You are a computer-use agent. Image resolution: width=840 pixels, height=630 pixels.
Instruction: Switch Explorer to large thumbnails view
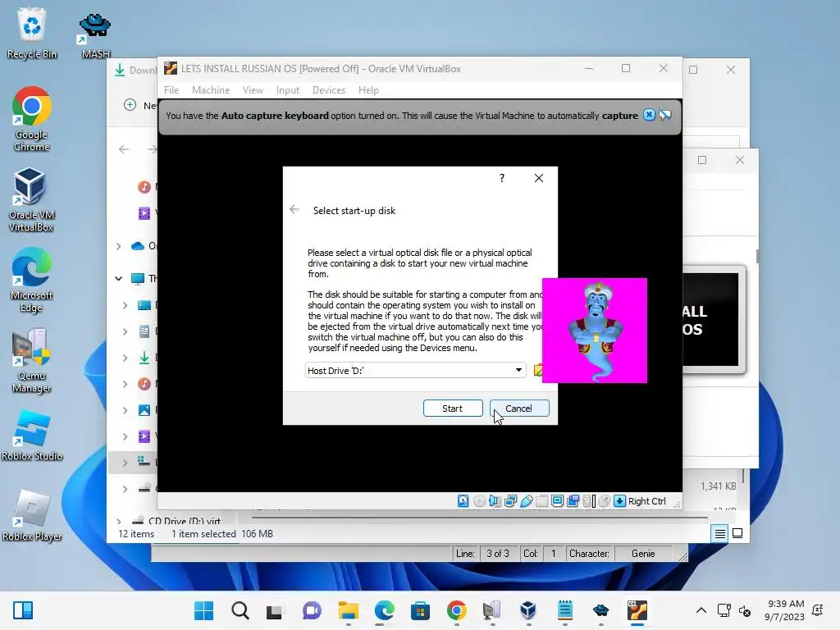pyautogui.click(x=737, y=533)
